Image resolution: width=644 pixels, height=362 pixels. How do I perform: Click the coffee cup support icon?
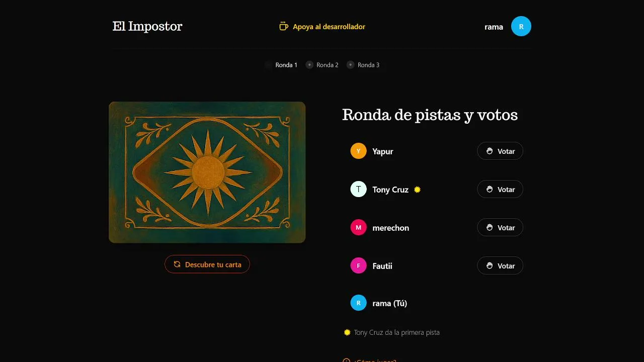tap(284, 26)
